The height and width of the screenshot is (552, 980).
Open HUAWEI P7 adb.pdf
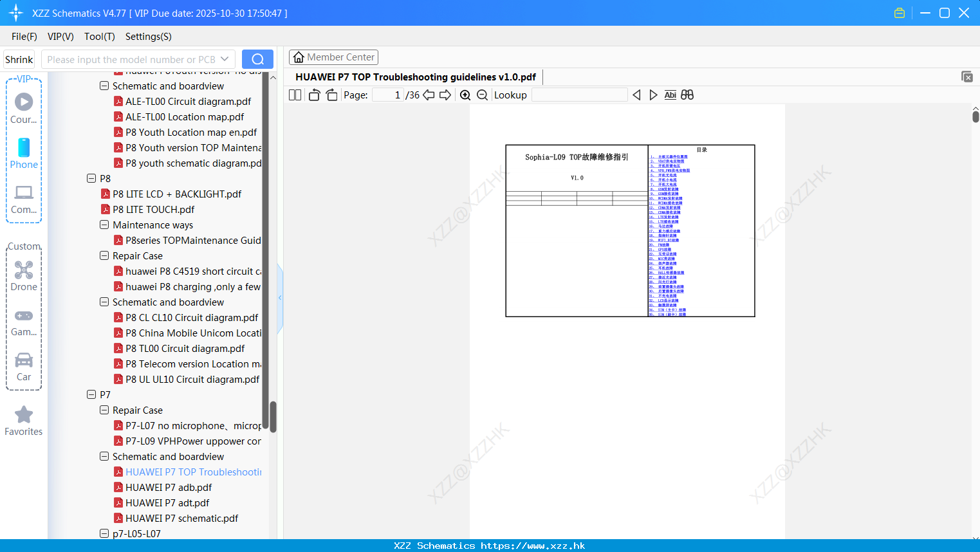point(169,487)
